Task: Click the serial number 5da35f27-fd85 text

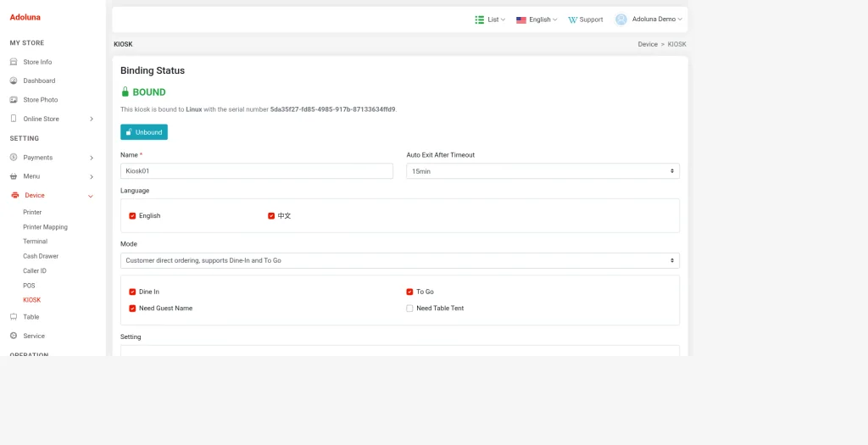Action: (x=333, y=109)
